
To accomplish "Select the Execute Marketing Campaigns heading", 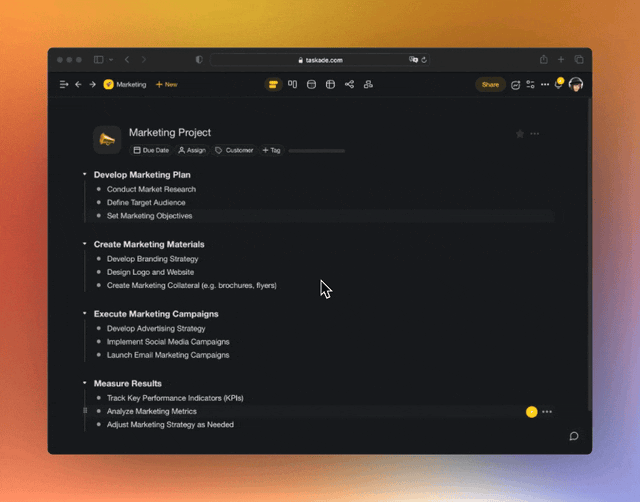I will [x=156, y=314].
